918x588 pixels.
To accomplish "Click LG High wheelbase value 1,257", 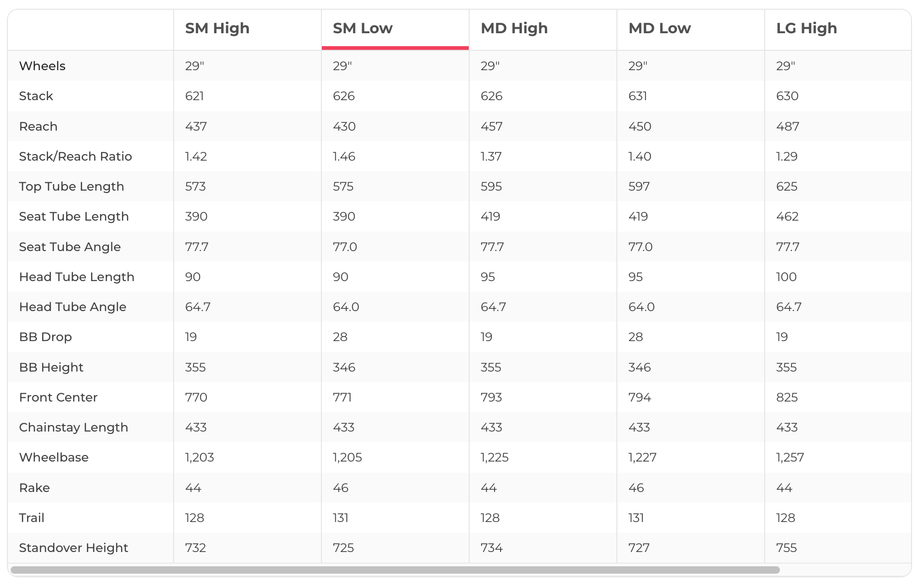I will coord(790,457).
